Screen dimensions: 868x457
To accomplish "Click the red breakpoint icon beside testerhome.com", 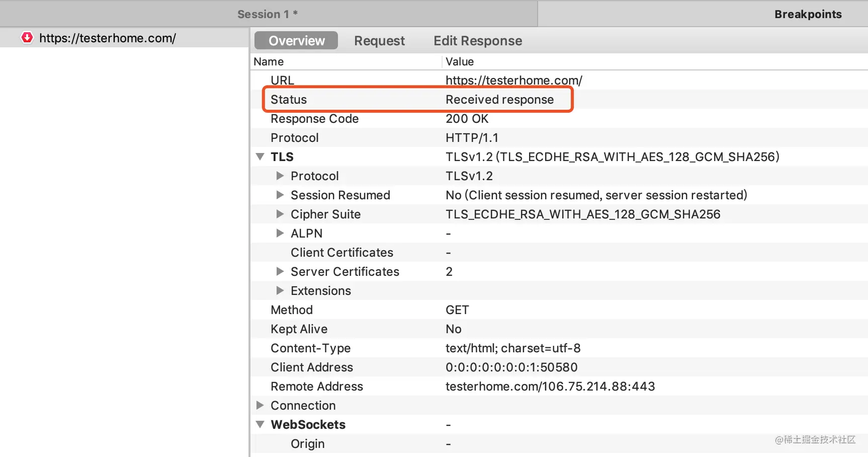I will click(x=27, y=38).
